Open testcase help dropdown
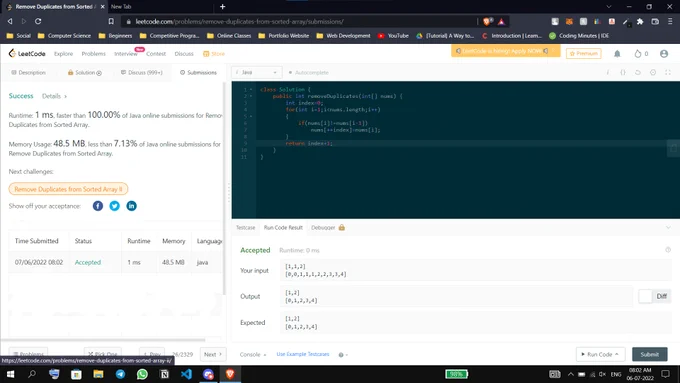The image size is (680, 383). tap(343, 354)
